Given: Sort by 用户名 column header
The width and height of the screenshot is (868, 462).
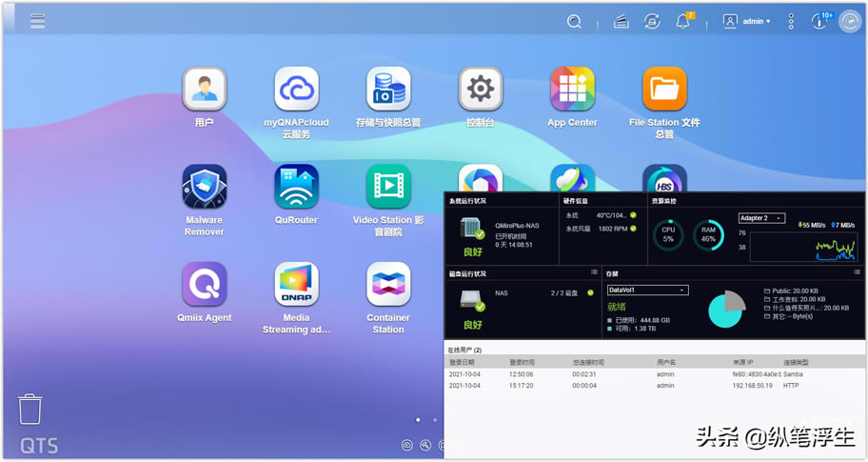Looking at the screenshot, I should point(666,362).
